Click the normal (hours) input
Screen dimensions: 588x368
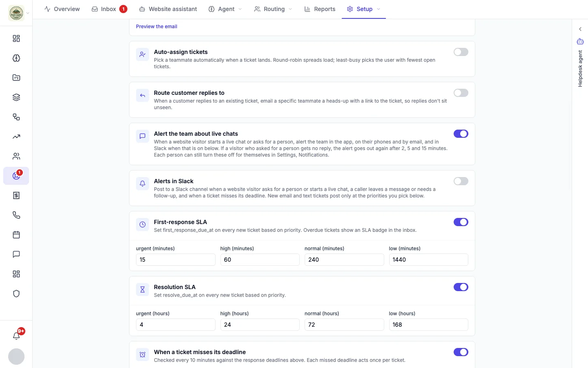[x=344, y=325]
